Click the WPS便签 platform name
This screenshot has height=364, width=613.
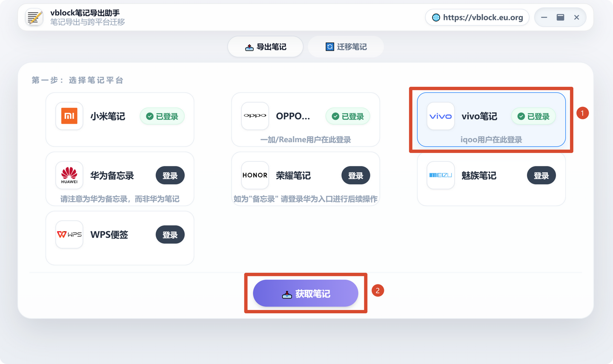pyautogui.click(x=109, y=235)
